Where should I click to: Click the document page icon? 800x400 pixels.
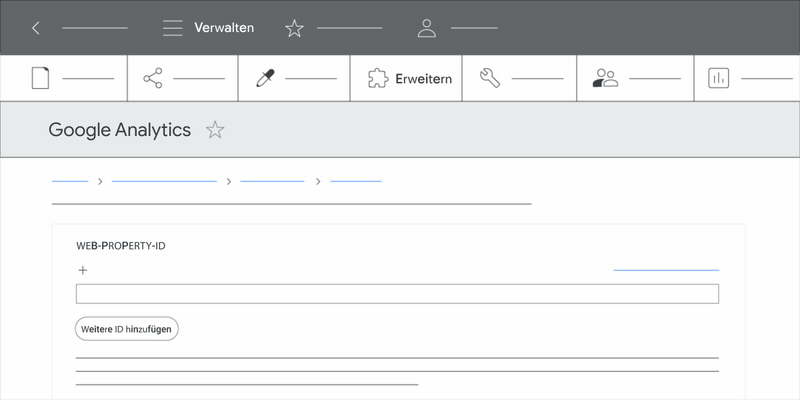(x=40, y=79)
